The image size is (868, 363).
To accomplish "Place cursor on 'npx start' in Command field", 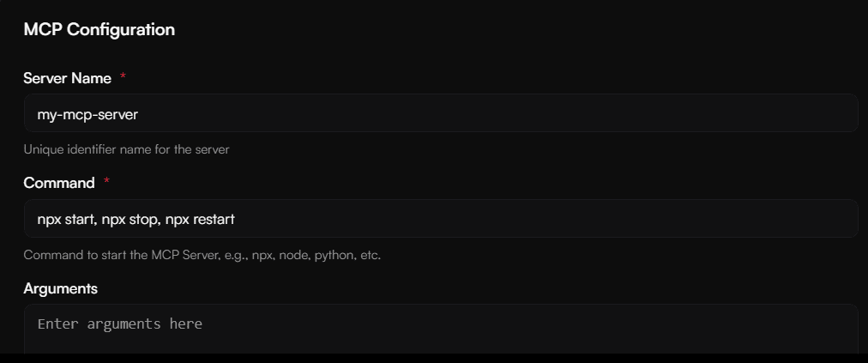I will 66,219.
